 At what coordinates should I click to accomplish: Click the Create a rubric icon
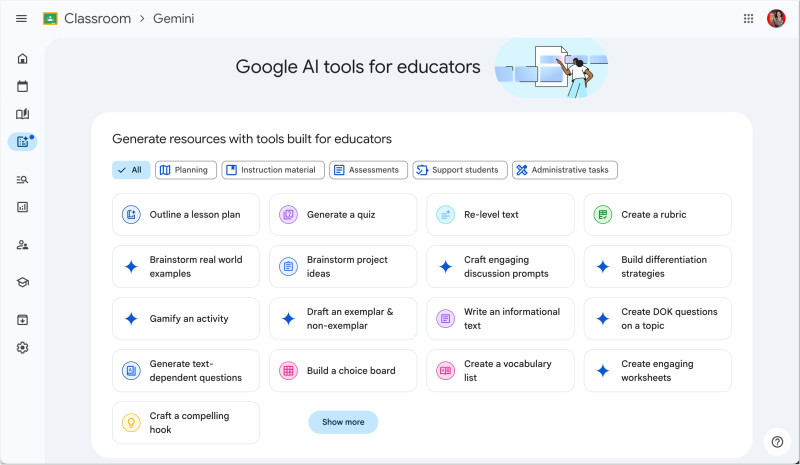click(603, 214)
